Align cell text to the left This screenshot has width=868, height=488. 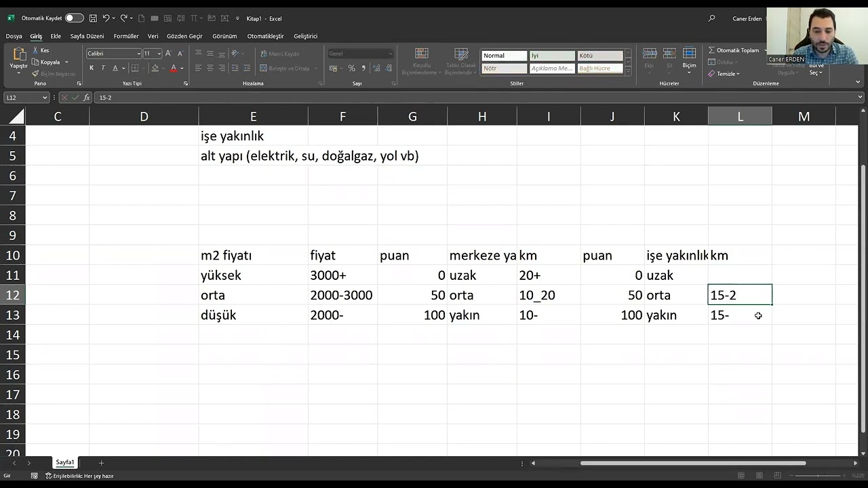coord(198,68)
